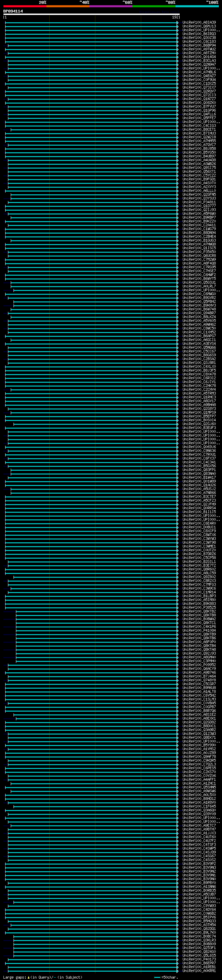222x980 pixels.
Task: Open hit UniRef100_Q5FFE7
Action: tap(199, 118)
